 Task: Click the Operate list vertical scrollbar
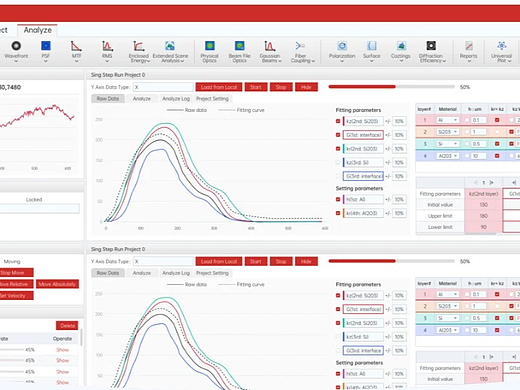(x=81, y=337)
